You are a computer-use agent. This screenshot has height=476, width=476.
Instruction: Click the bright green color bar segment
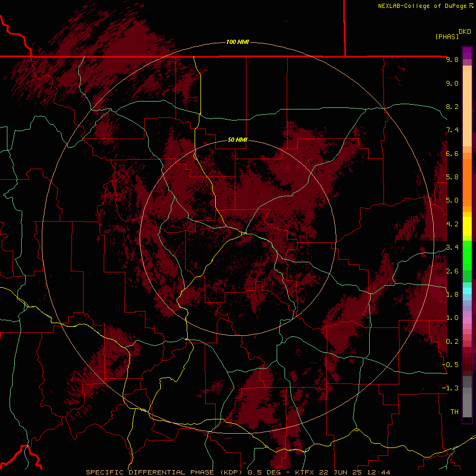pos(467,255)
